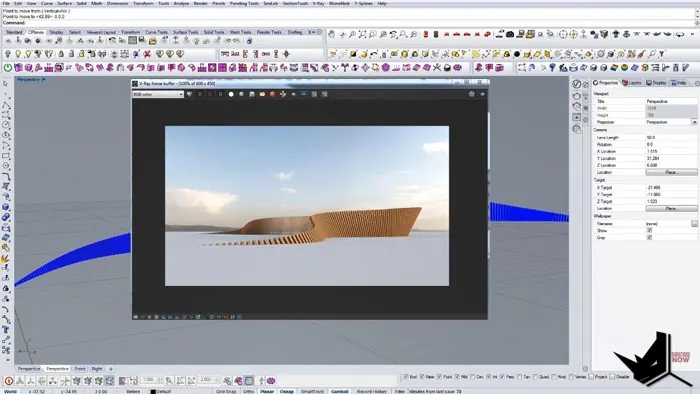Click the padlock icon in visibility toolbar
700x394 pixels.
tap(61, 54)
